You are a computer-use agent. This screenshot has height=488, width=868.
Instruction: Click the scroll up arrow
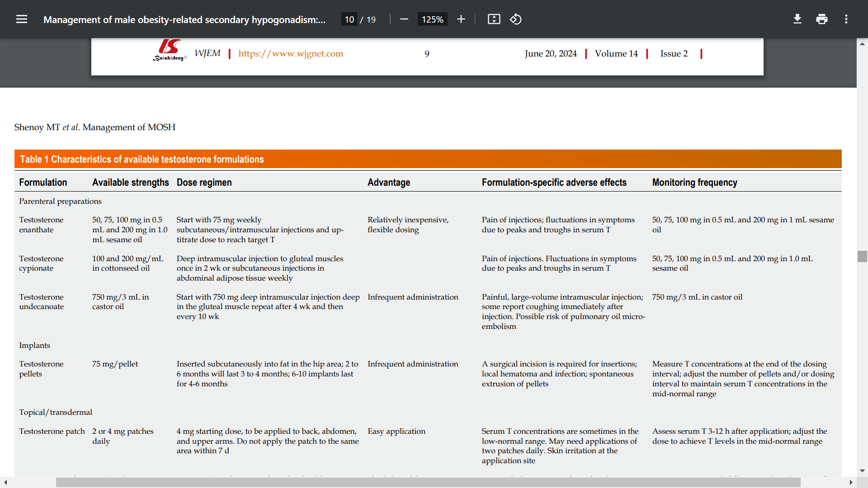tap(862, 44)
